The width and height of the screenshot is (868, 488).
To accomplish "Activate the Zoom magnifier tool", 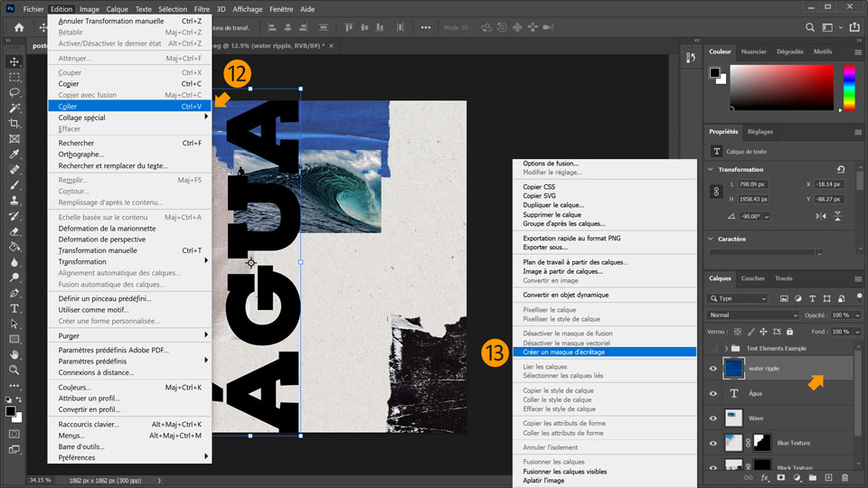I will click(14, 370).
